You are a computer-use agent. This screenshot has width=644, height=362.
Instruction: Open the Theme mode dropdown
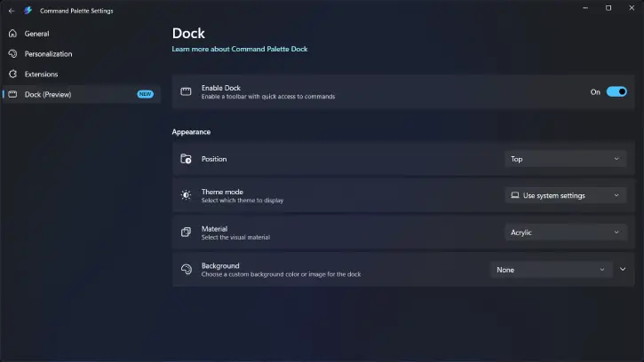(x=565, y=195)
